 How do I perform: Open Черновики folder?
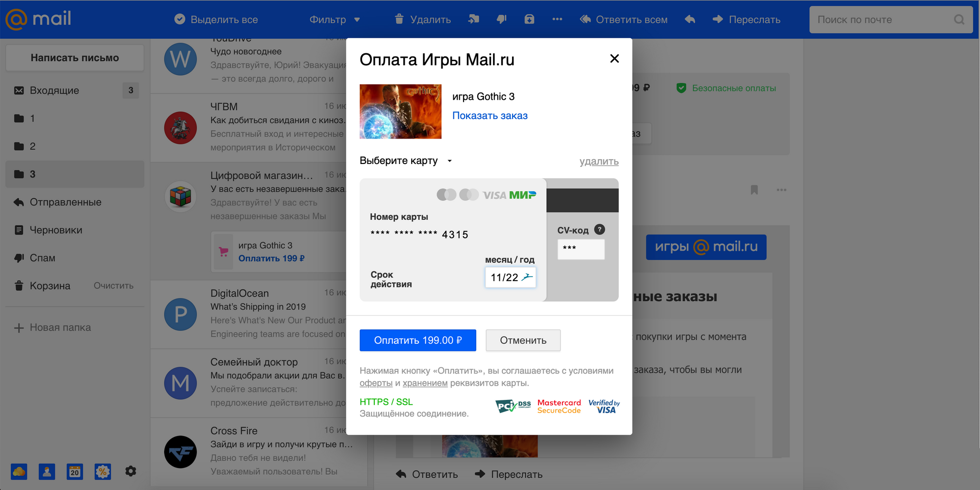coord(74,230)
